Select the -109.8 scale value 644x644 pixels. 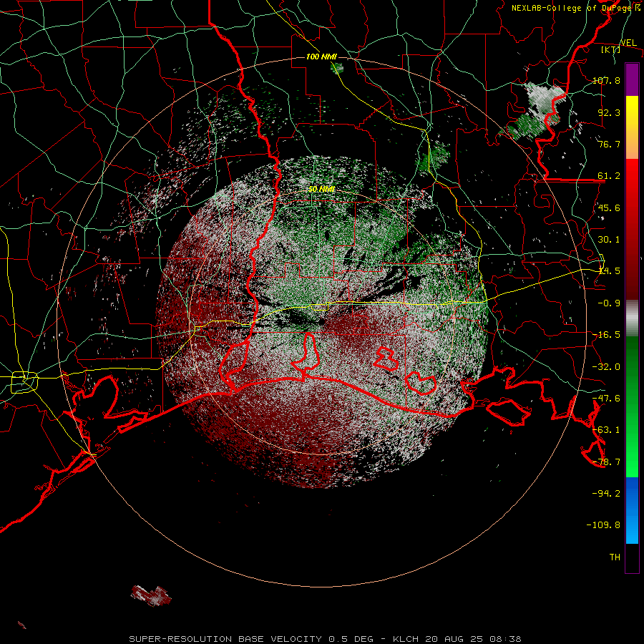tap(603, 525)
